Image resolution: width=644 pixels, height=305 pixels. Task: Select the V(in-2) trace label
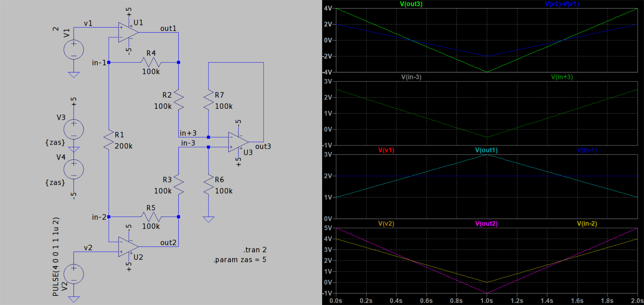(587, 223)
